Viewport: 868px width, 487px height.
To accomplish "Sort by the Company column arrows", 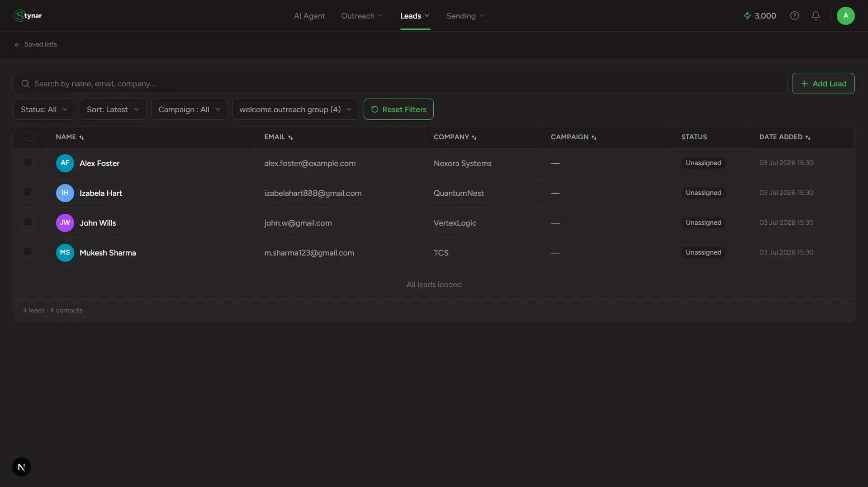I will [x=474, y=137].
